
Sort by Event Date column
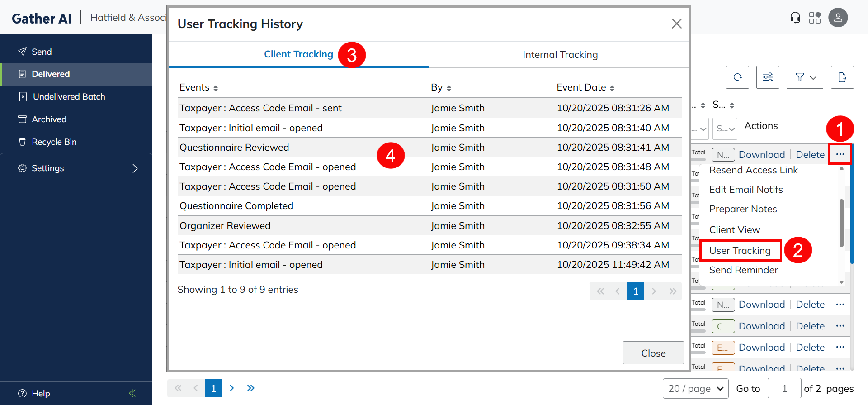click(x=612, y=88)
